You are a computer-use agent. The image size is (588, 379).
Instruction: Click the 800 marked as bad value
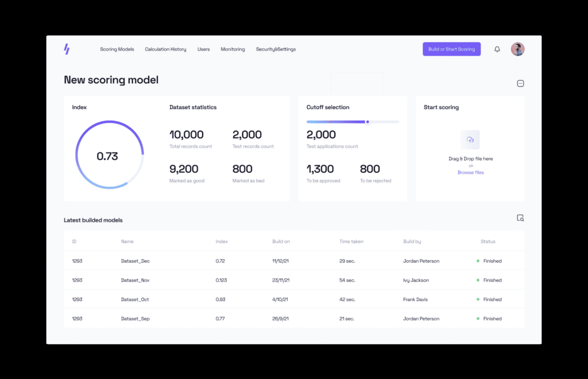coord(243,169)
